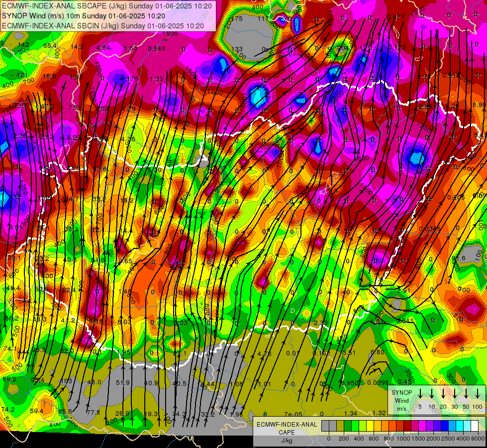Click the 'm/s' unit in the wind legend

pyautogui.click(x=401, y=409)
